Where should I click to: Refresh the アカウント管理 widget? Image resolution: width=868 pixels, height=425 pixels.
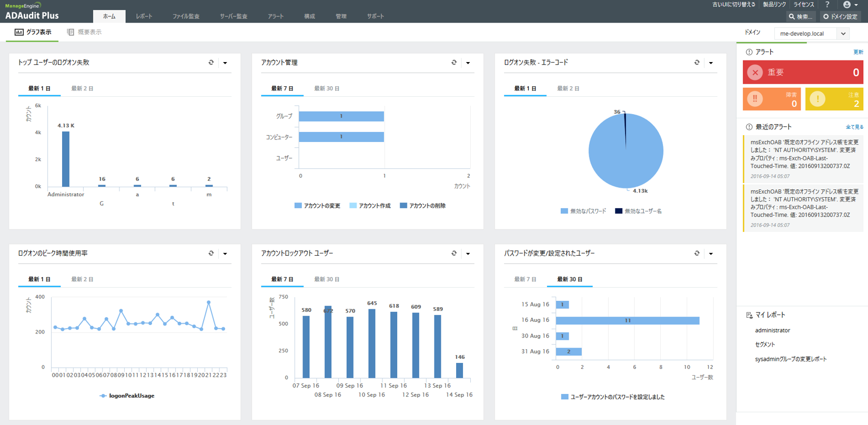(454, 63)
